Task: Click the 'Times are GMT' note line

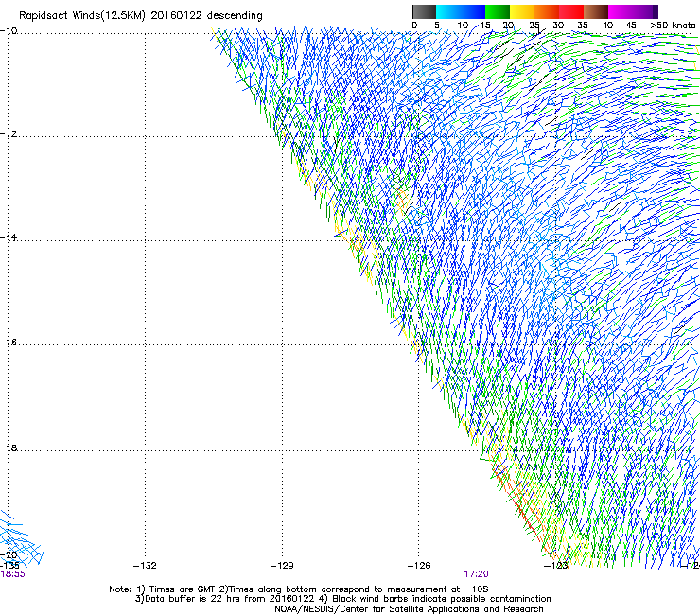Action: (299, 589)
